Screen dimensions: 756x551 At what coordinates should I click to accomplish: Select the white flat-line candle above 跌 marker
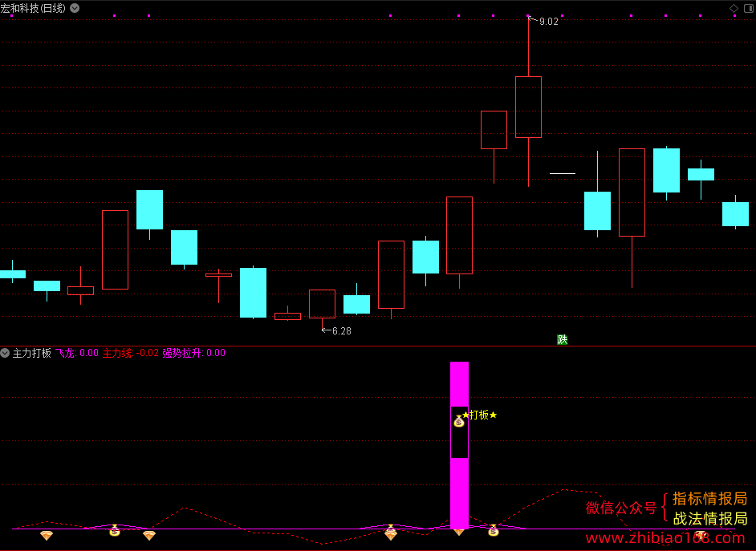[563, 173]
